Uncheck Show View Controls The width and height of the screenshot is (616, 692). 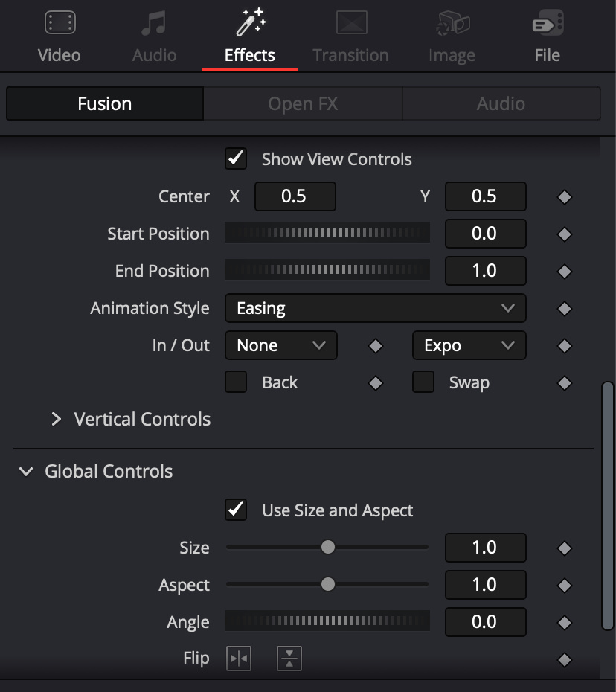pos(236,159)
